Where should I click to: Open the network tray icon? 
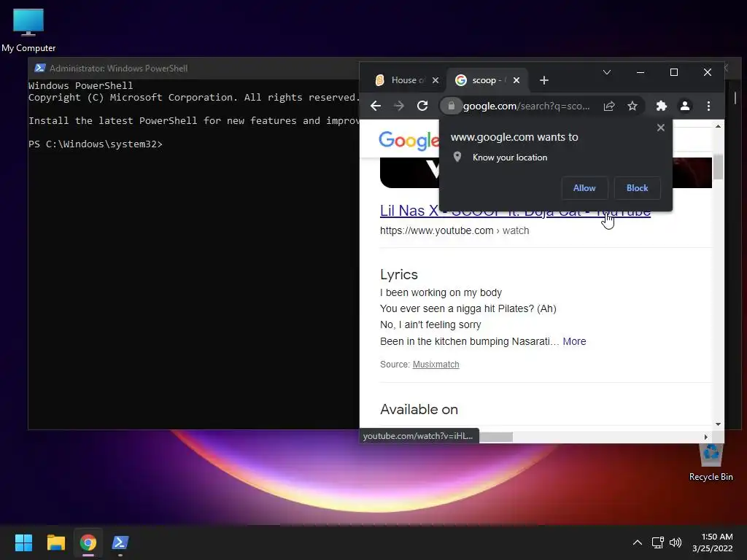click(658, 542)
